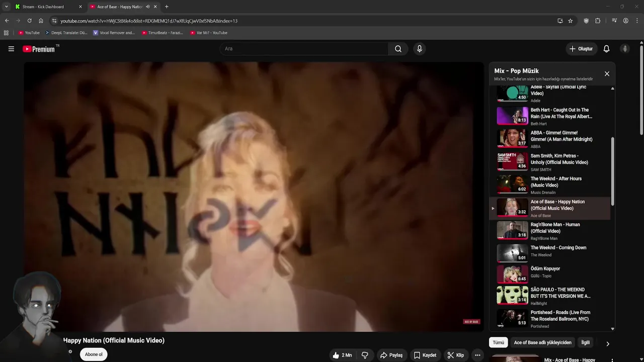The width and height of the screenshot is (644, 362).
Task: Open options for Mix - Ace of Base suggestion
Action: (x=612, y=360)
